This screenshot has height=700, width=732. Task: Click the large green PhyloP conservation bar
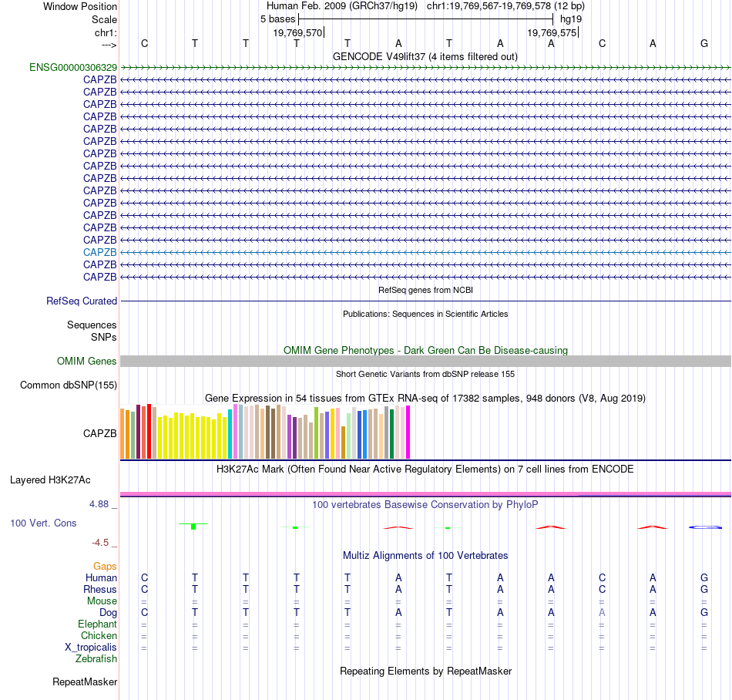click(x=193, y=527)
